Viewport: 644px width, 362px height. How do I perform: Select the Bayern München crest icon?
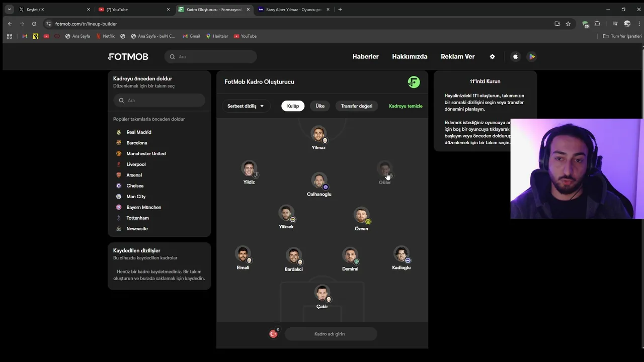point(119,207)
